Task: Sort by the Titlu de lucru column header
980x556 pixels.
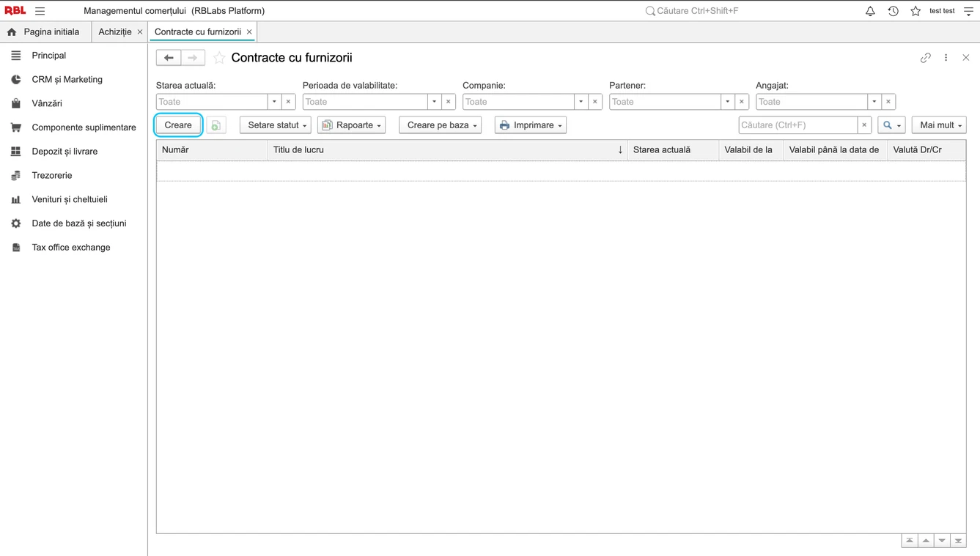Action: pyautogui.click(x=448, y=150)
